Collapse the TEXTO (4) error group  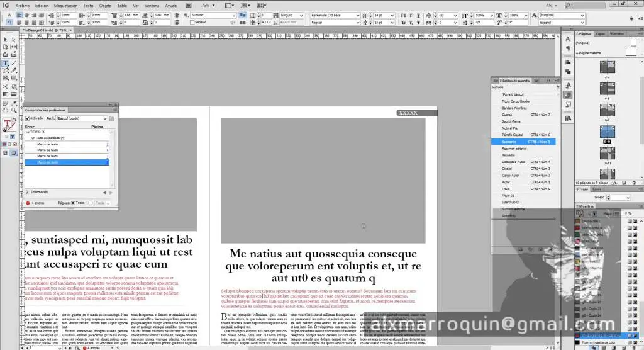(28, 132)
